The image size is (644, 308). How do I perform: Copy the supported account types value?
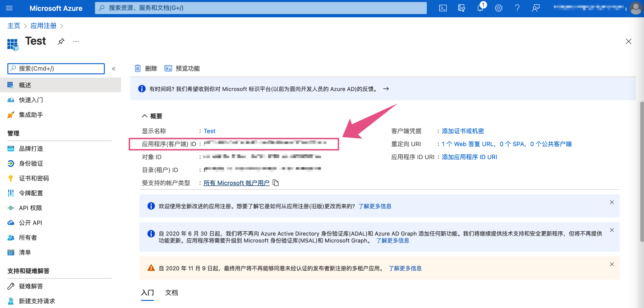pos(276,183)
